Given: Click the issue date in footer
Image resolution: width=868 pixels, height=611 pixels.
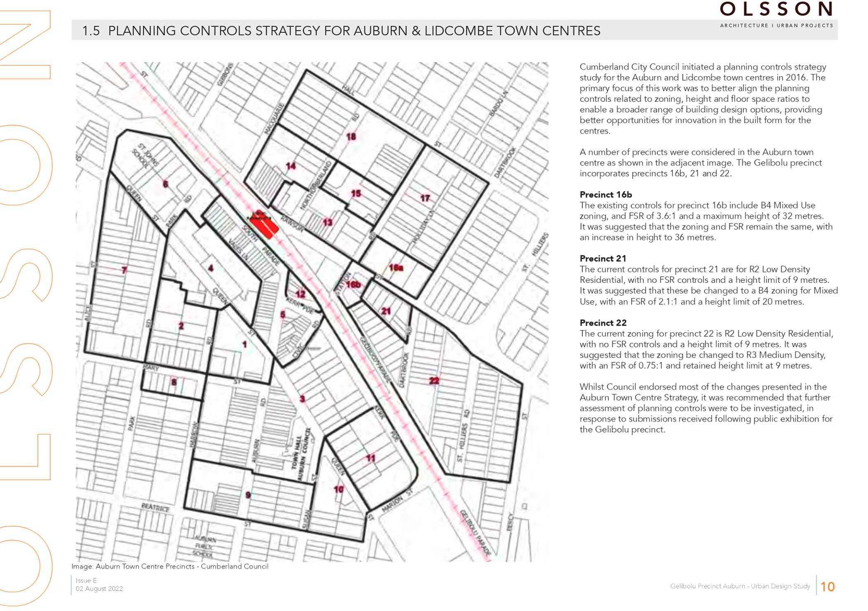Looking at the screenshot, I should 99,589.
